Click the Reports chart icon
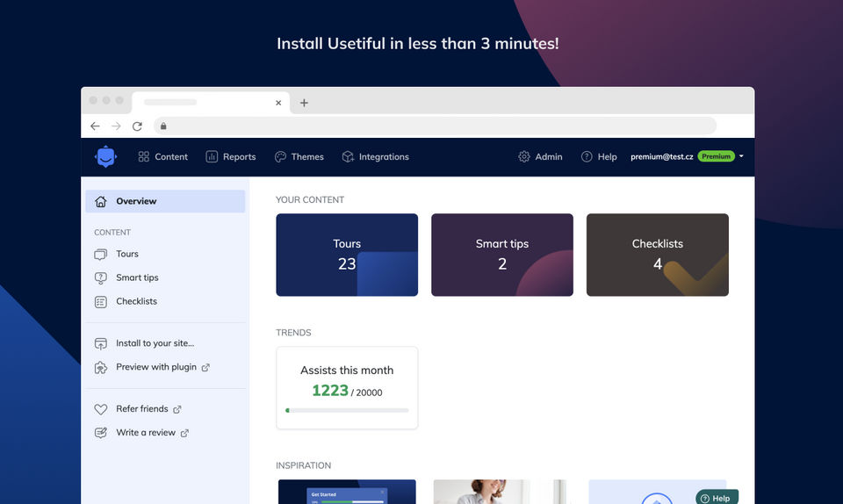 (x=212, y=156)
